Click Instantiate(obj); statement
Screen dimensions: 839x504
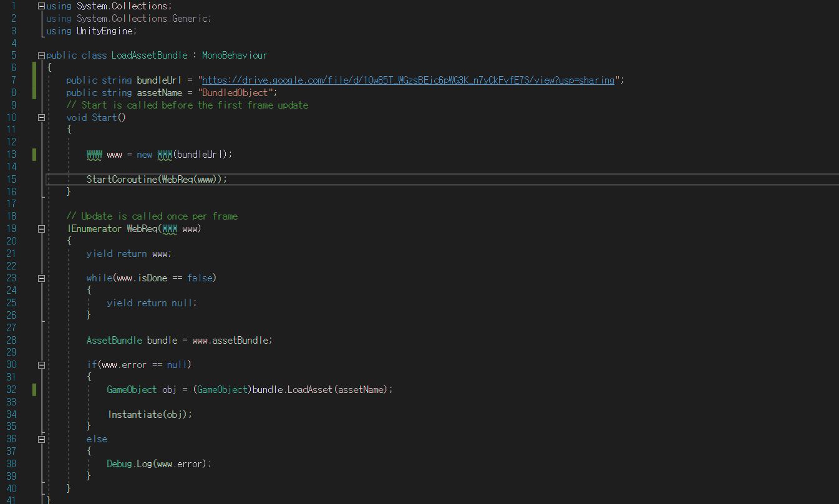pos(150,414)
